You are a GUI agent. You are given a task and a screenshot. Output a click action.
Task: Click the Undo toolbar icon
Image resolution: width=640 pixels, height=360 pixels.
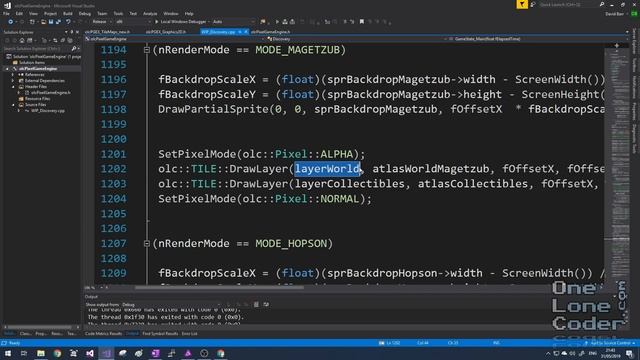click(x=68, y=22)
